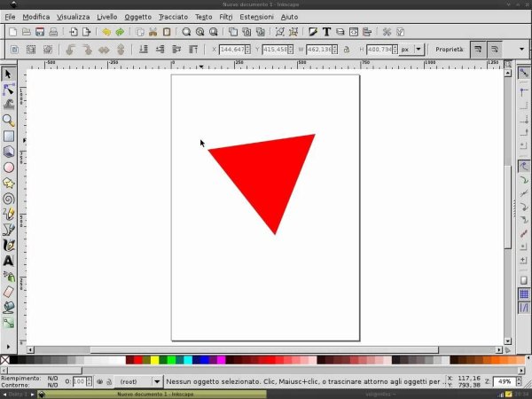Select the Spray tool
The height and width of the screenshot is (399, 532).
click(x=8, y=277)
